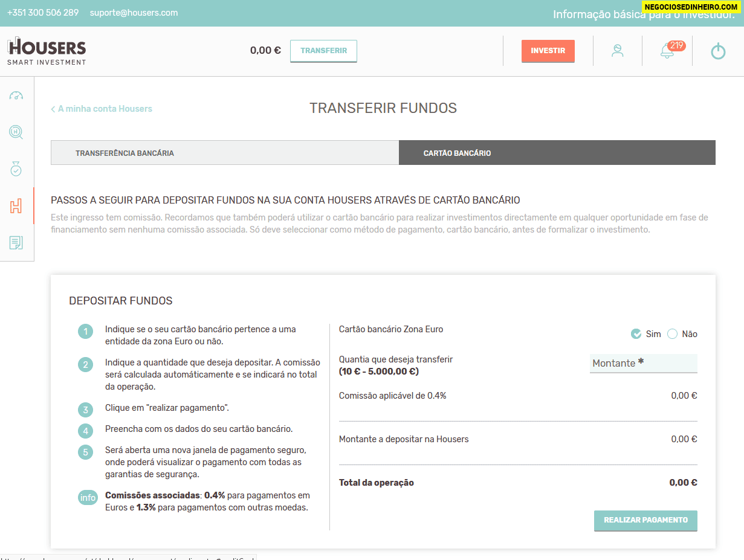Click the Housers Smart Investment logo

tap(47, 51)
